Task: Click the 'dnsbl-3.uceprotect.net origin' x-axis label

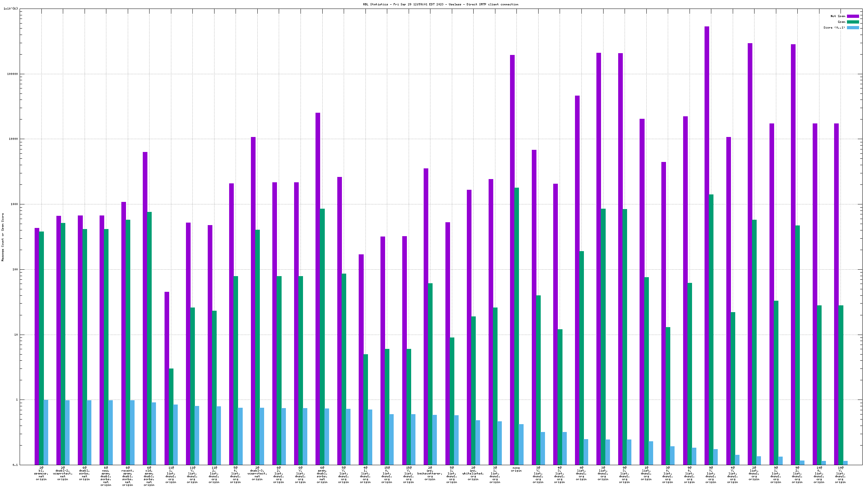Action: click(x=257, y=473)
